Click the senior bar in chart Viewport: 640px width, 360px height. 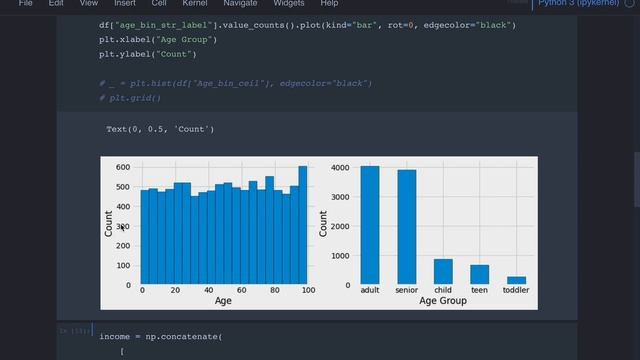(407, 227)
